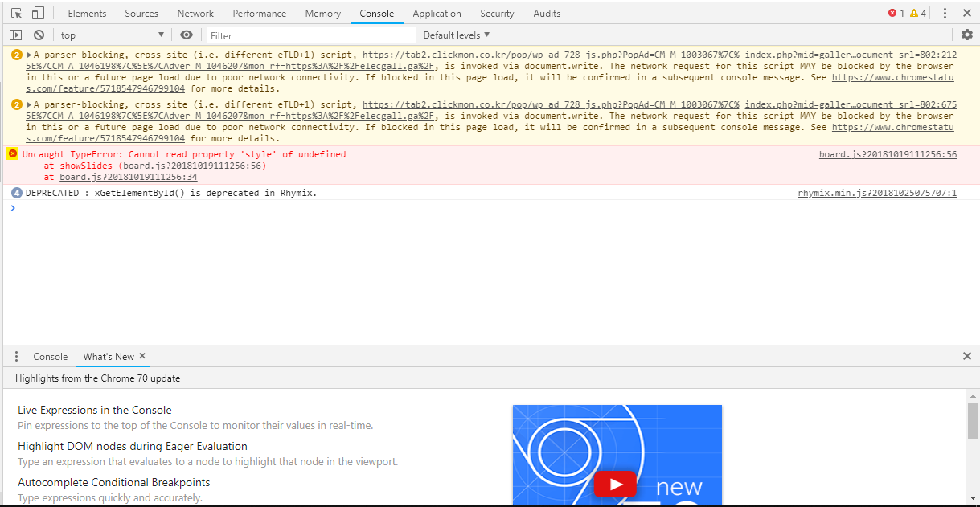This screenshot has height=507, width=980.
Task: Open Console settings gear
Action: pyautogui.click(x=967, y=35)
